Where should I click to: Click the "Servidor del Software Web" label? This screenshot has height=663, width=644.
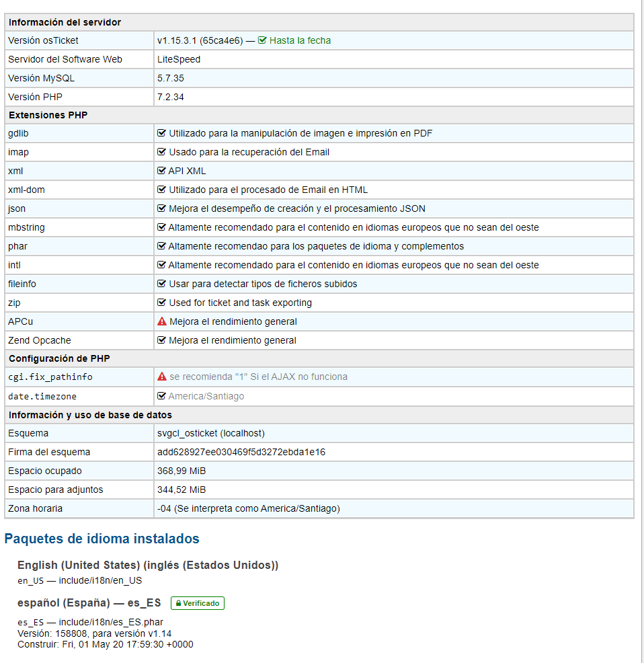pos(65,59)
